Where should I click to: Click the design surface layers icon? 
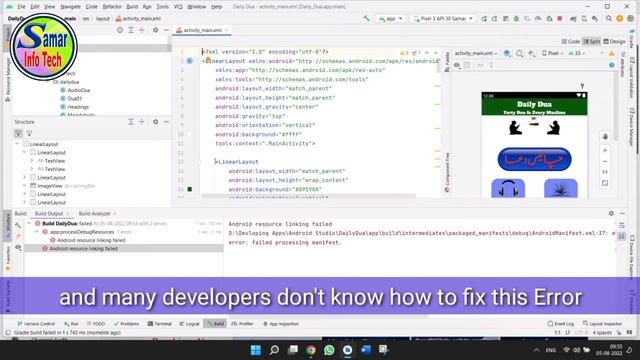click(507, 53)
